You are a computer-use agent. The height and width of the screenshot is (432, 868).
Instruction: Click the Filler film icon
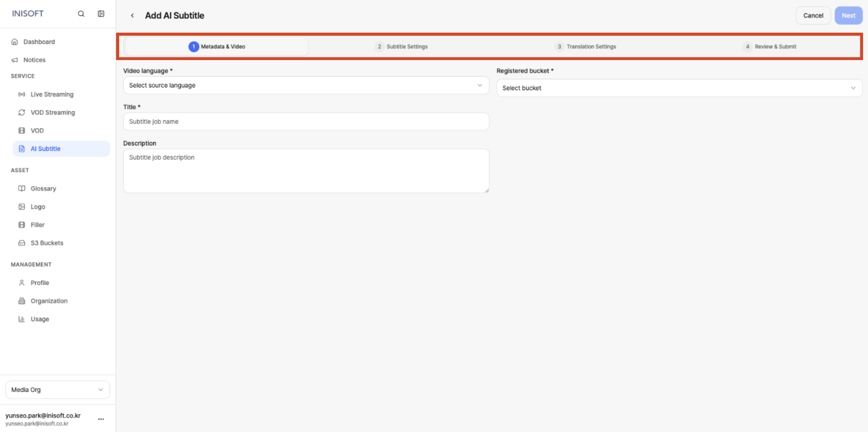click(x=22, y=225)
